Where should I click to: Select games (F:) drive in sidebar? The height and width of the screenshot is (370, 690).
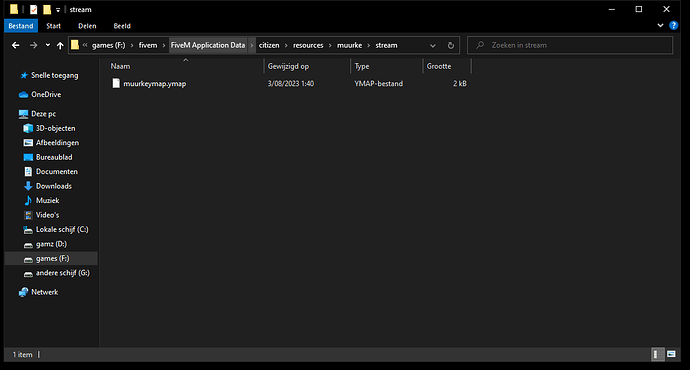pyautogui.click(x=52, y=259)
